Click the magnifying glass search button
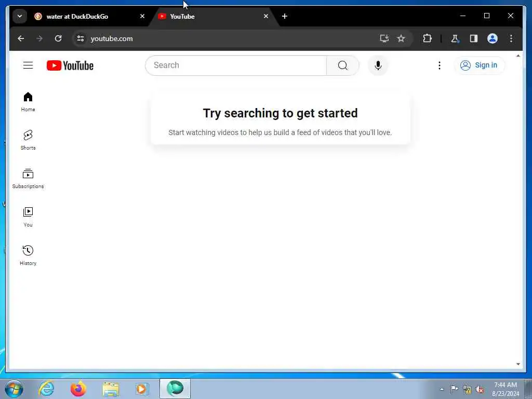 tap(343, 65)
